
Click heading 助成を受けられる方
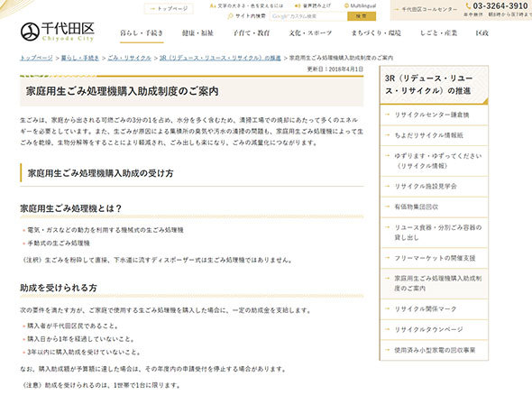59,288
